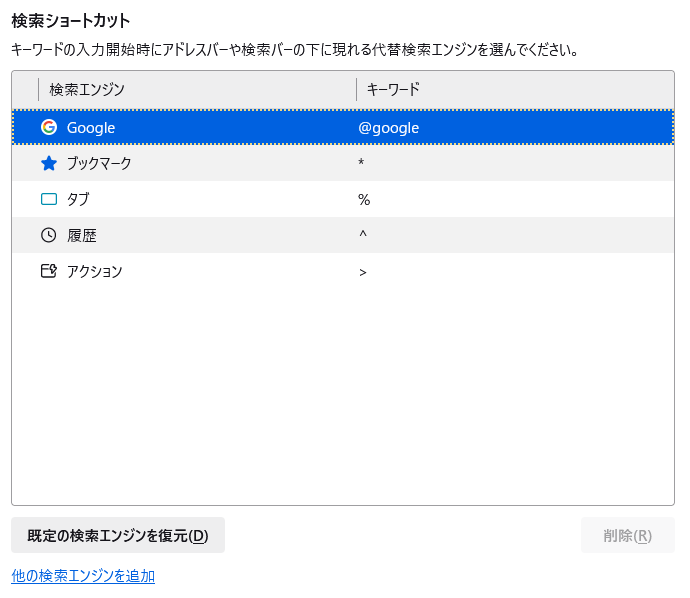Select the 履歴 row label

pos(82,235)
